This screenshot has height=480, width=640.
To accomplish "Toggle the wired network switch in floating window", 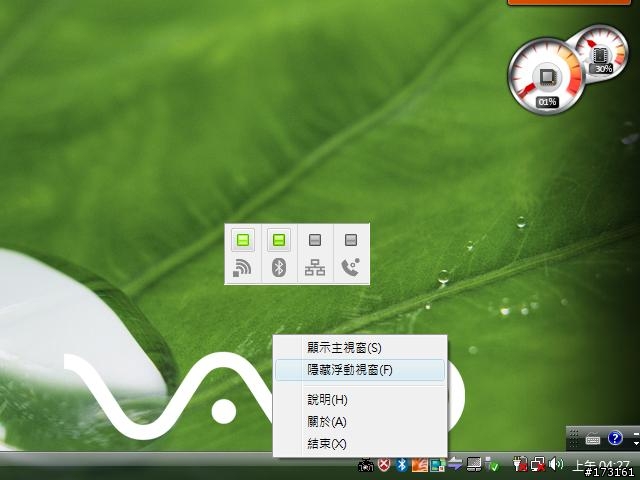I will click(315, 240).
